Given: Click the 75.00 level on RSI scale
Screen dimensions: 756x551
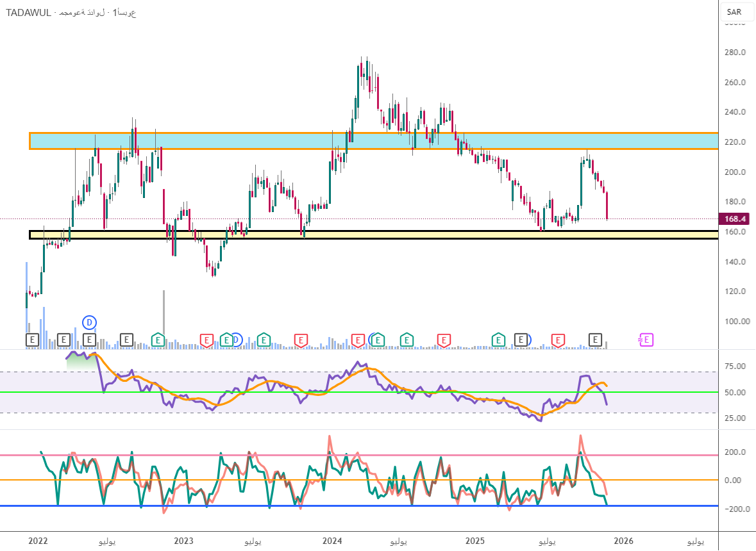Looking at the screenshot, I should 735,366.
